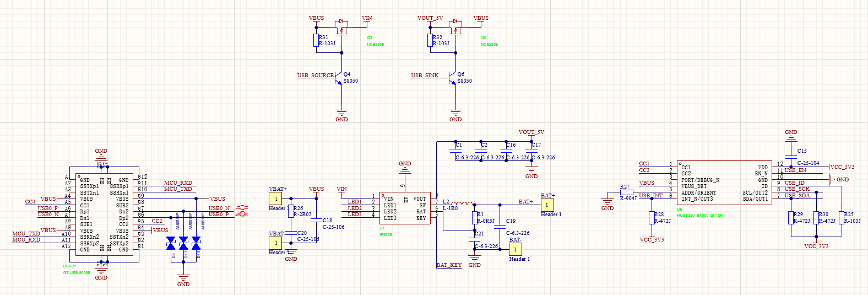
Task: Click the GND symbol below Q4
Action: click(x=341, y=115)
